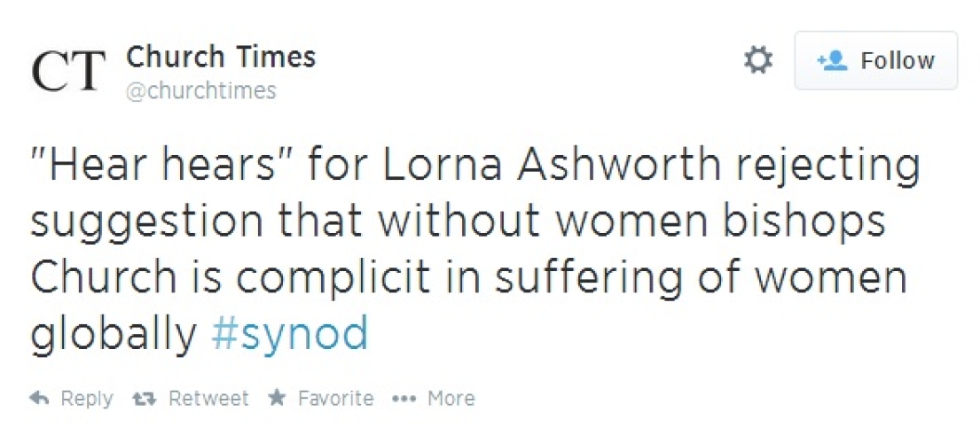The image size is (980, 427).
Task: Click the add-person icon in Follow button
Action: [832, 60]
